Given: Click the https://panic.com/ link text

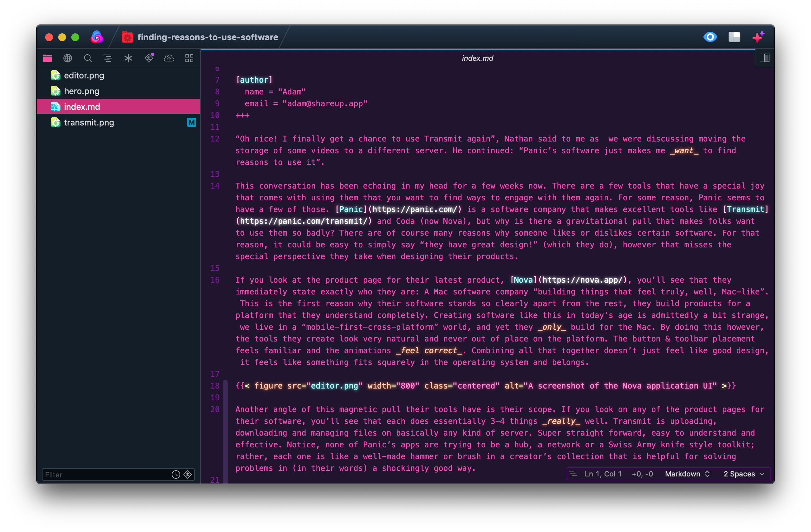Looking at the screenshot, I should (415, 209).
